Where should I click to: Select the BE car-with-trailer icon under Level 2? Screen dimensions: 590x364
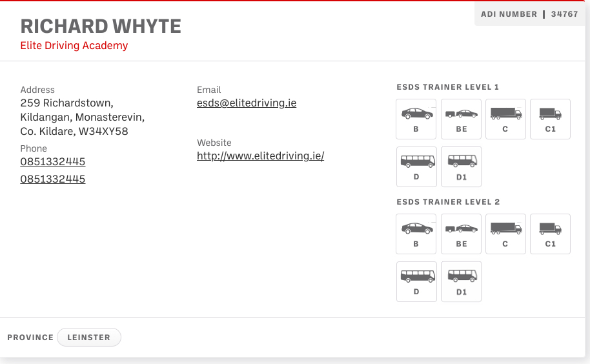click(461, 234)
